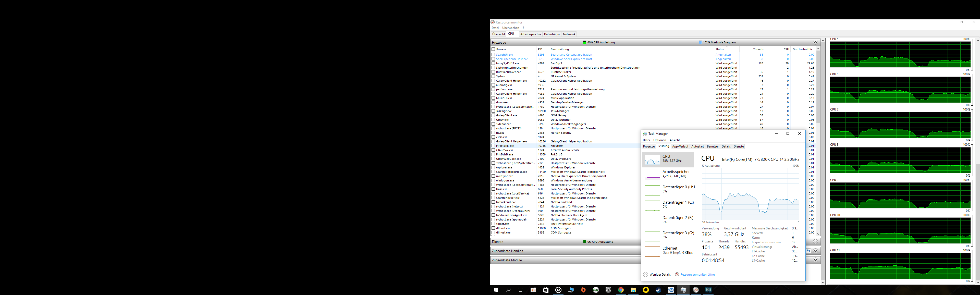Click Weniger Details button
980x295 pixels.
660,274
